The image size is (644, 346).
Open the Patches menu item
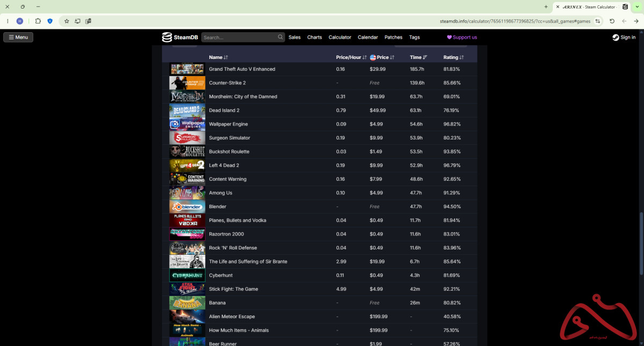(393, 38)
